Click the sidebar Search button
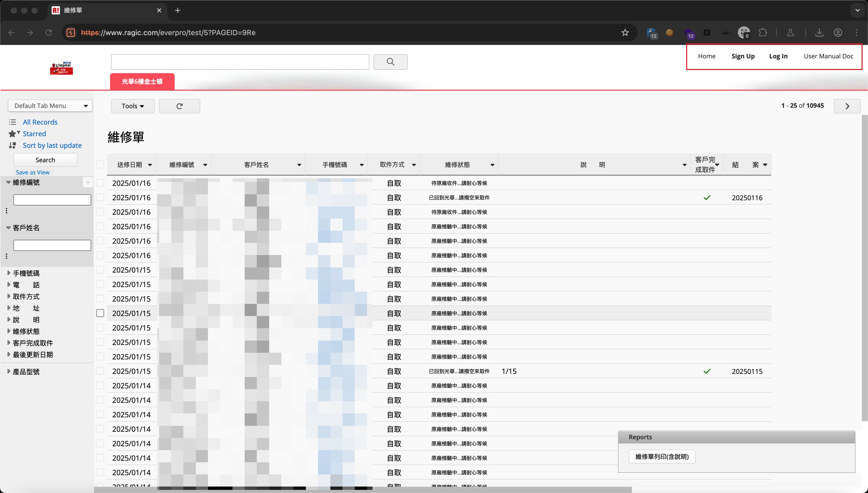This screenshot has width=868, height=493. pos(45,160)
